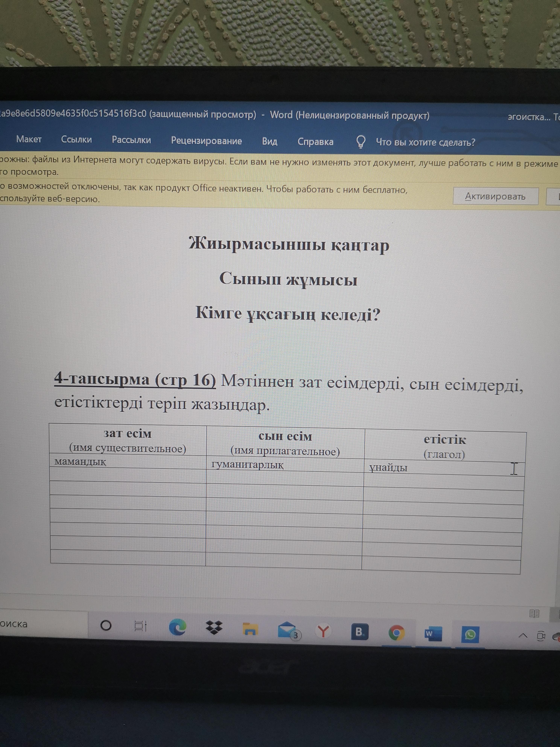Open the Справка tab
The height and width of the screenshot is (747, 560).
tap(315, 142)
